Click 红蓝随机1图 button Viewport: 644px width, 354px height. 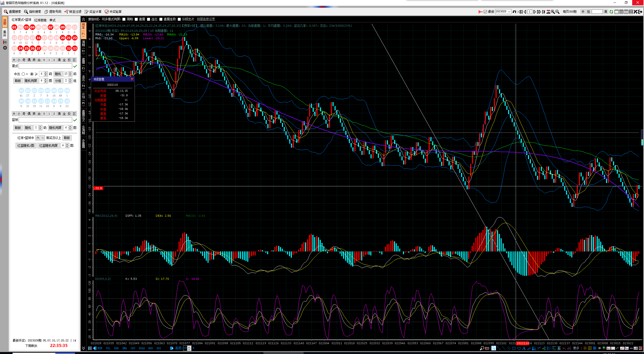point(26,146)
